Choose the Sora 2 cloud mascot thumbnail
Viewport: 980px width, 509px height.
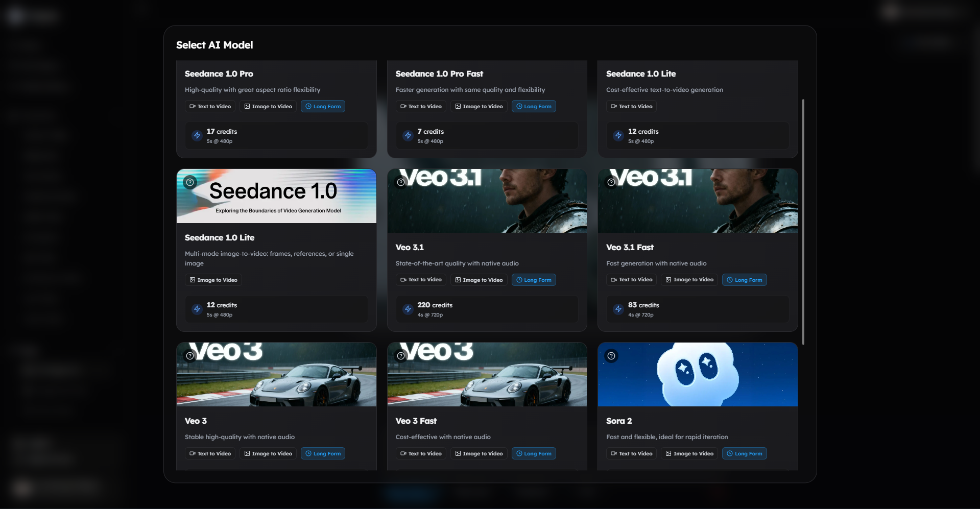pos(698,375)
